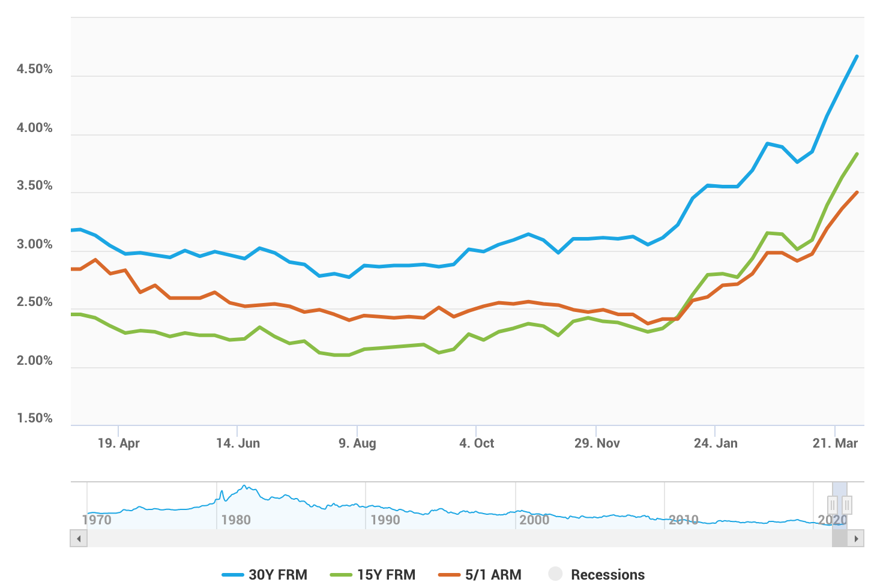This screenshot has width=892, height=588.
Task: Click the right navigator zoom handle
Action: pos(847,505)
